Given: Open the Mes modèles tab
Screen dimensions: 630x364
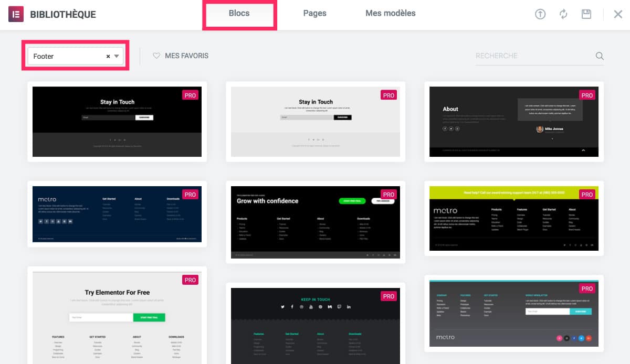Looking at the screenshot, I should click(x=390, y=13).
